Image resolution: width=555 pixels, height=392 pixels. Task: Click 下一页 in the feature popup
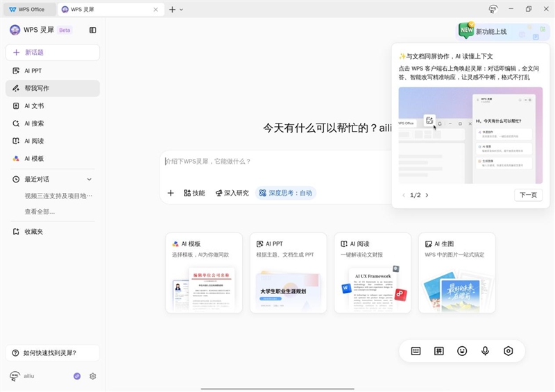[528, 195]
